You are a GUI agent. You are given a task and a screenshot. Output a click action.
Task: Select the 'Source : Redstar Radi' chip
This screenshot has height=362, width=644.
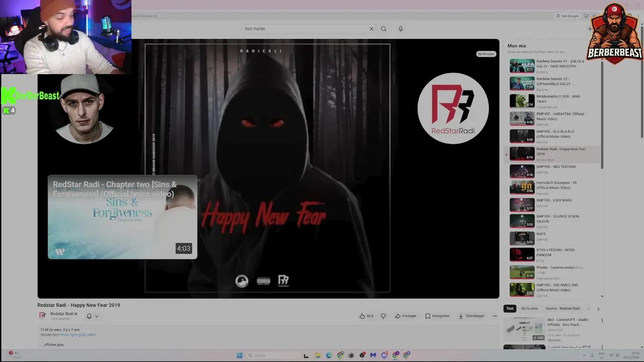[x=562, y=308]
